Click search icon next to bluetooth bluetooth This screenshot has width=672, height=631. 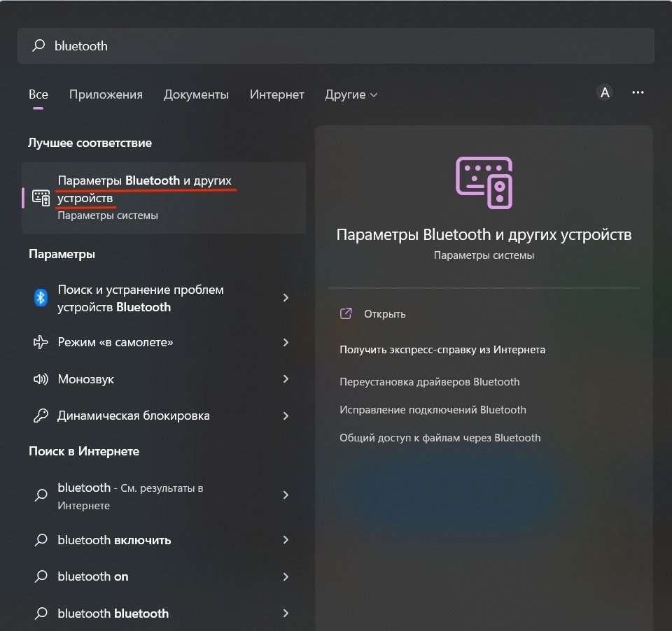[41, 613]
